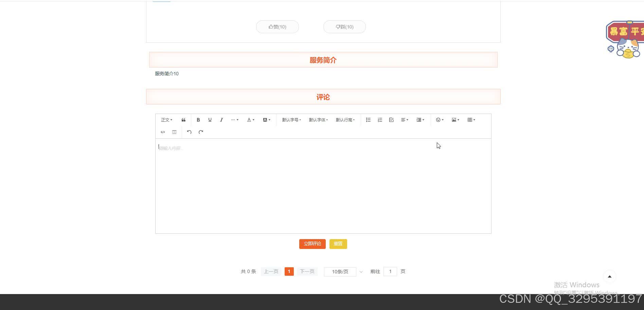Viewport: 644px width, 310px height.
Task: Open the 默认字体 font family dropdown
Action: pos(318,120)
